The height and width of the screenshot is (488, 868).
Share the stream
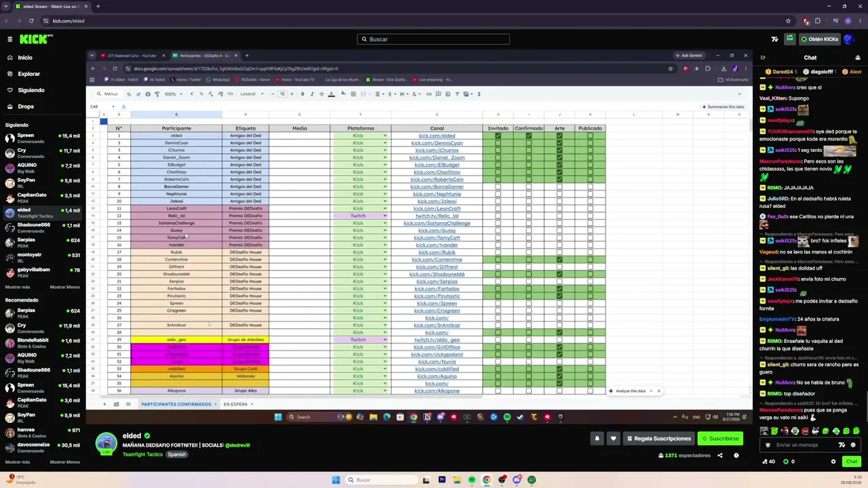720,455
